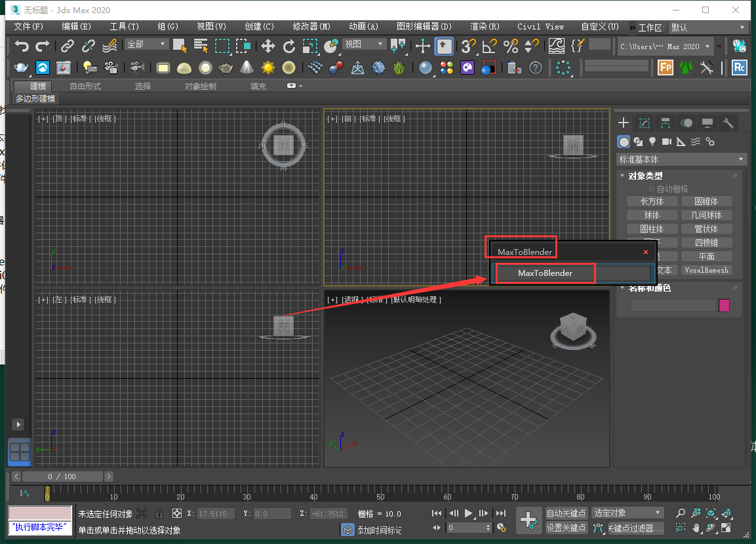
Task: Select the Rotate tool icon
Action: pyautogui.click(x=288, y=47)
